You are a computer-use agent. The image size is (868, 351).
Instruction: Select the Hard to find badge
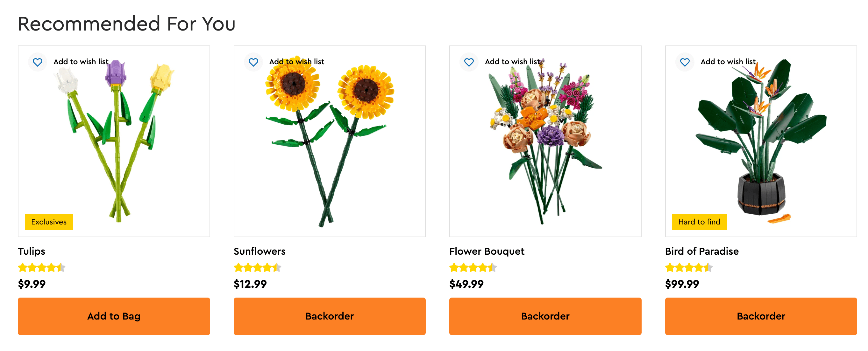tap(699, 222)
